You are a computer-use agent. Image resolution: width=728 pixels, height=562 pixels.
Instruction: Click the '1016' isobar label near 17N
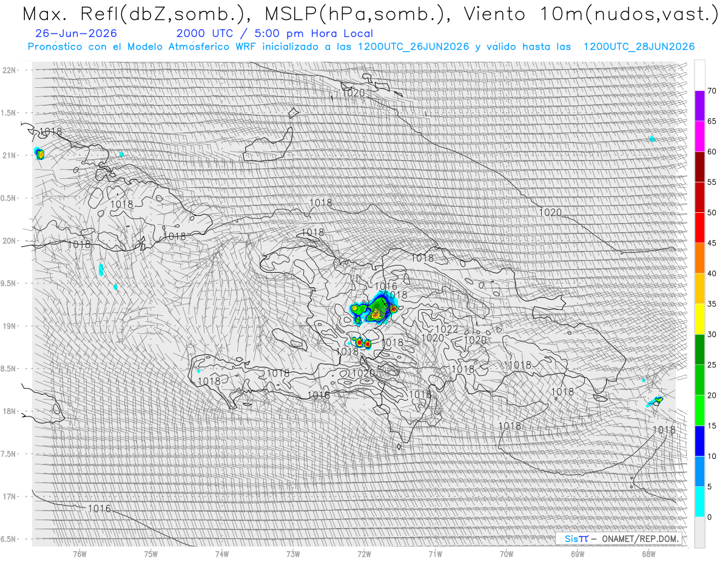coord(99,508)
